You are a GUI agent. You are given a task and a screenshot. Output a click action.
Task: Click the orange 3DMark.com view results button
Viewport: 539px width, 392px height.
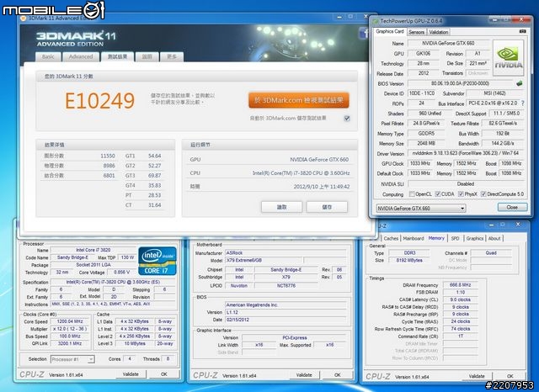[x=299, y=100]
